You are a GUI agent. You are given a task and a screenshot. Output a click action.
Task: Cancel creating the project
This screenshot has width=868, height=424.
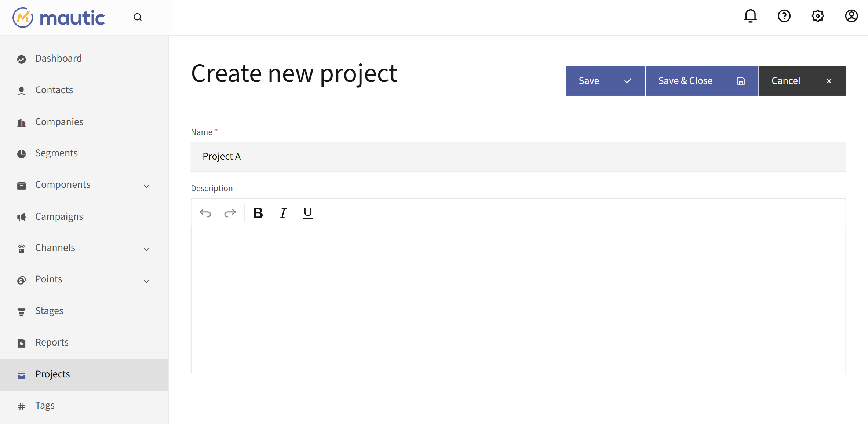(x=802, y=81)
